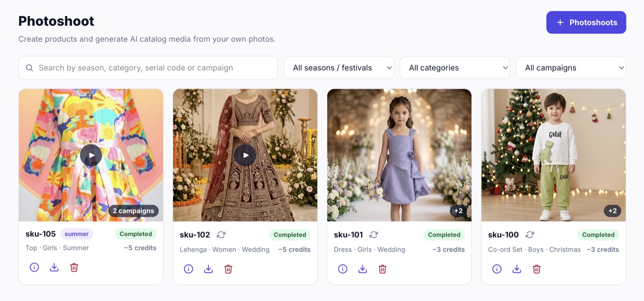Click 'Dress · Girls · Wedding' text

click(369, 249)
